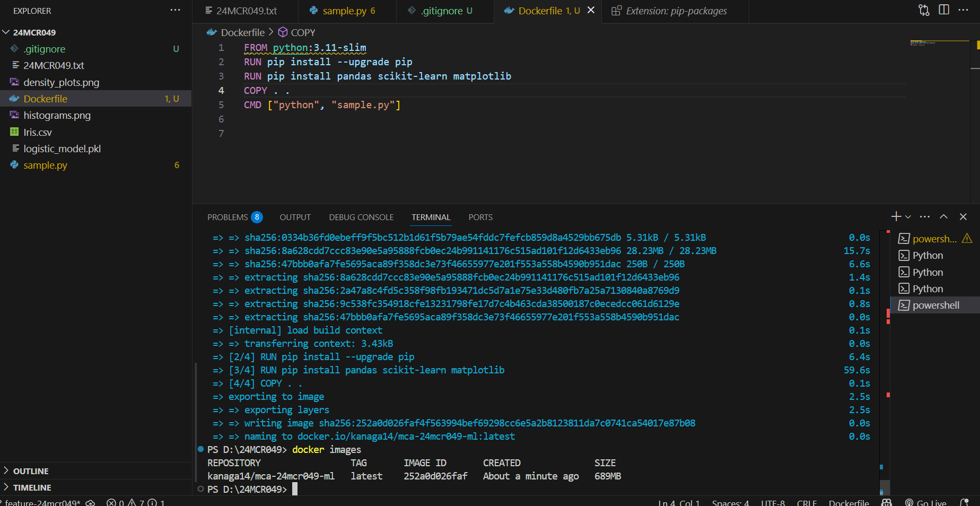This screenshot has height=506, width=980.
Task: Click the CMD line in the Dockerfile
Action: 322,105
